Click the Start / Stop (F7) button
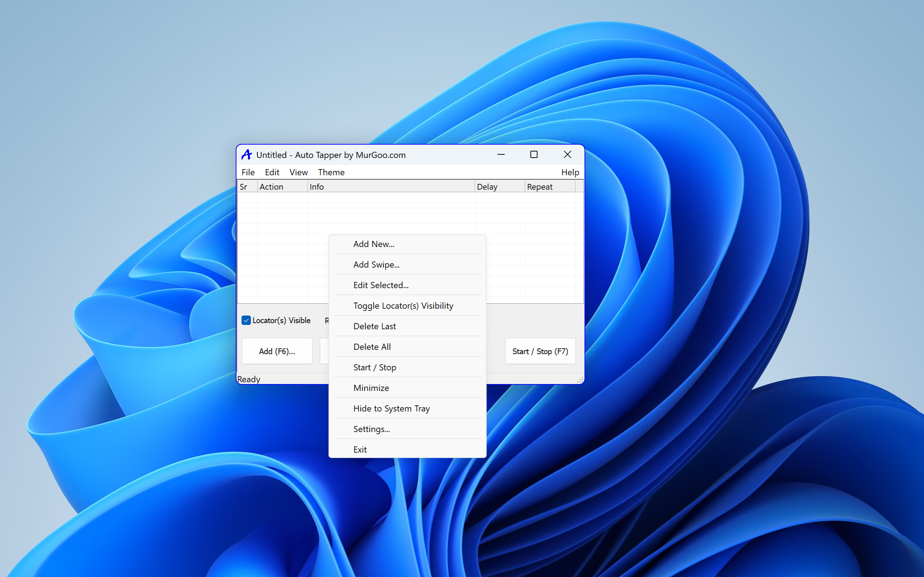Image resolution: width=924 pixels, height=577 pixels. [x=540, y=351]
